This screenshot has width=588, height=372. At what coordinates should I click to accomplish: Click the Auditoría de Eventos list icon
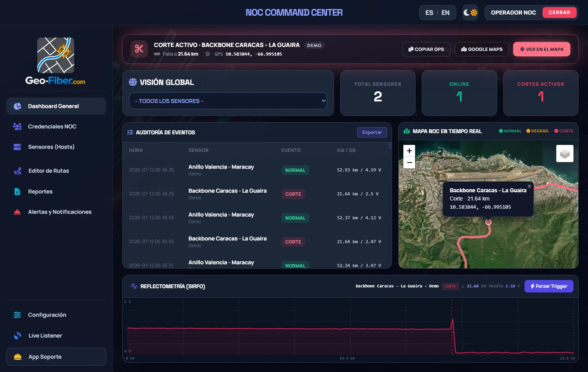[x=130, y=132]
